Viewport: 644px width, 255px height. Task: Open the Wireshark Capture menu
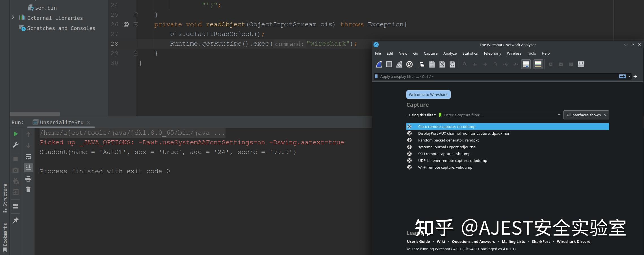click(431, 53)
